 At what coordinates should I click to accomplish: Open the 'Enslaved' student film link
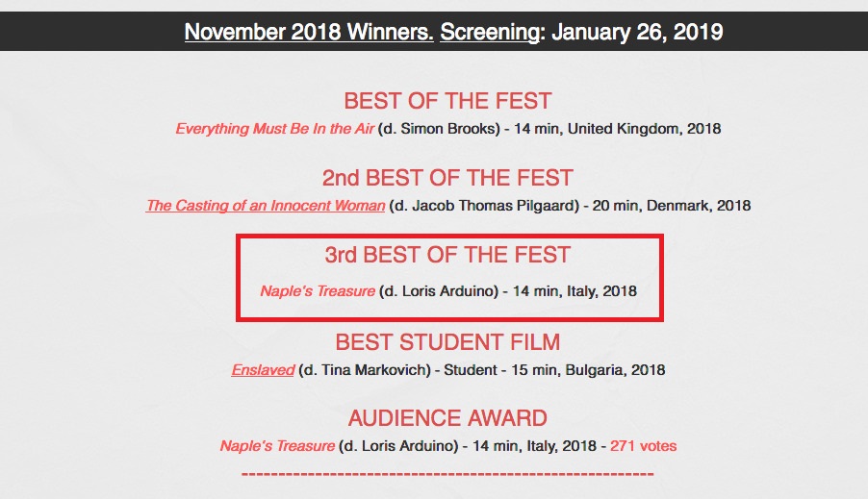[263, 370]
